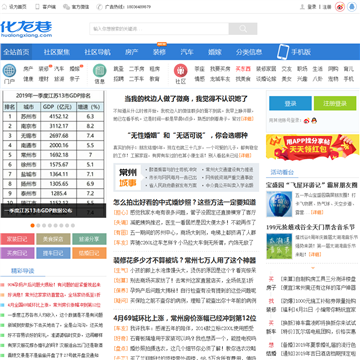Image resolution: width=360 pixels, height=360 pixels.
Task: Click the 提车日记 blue button
Action: 53,253
